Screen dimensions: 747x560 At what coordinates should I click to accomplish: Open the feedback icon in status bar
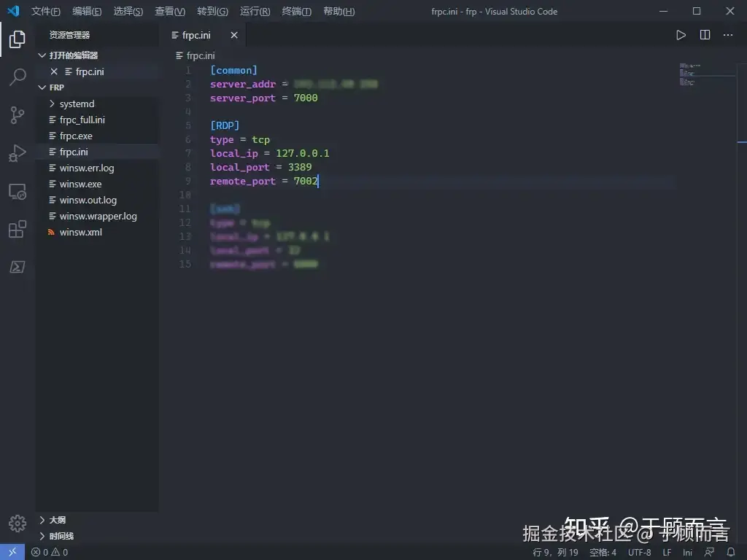pyautogui.click(x=709, y=552)
